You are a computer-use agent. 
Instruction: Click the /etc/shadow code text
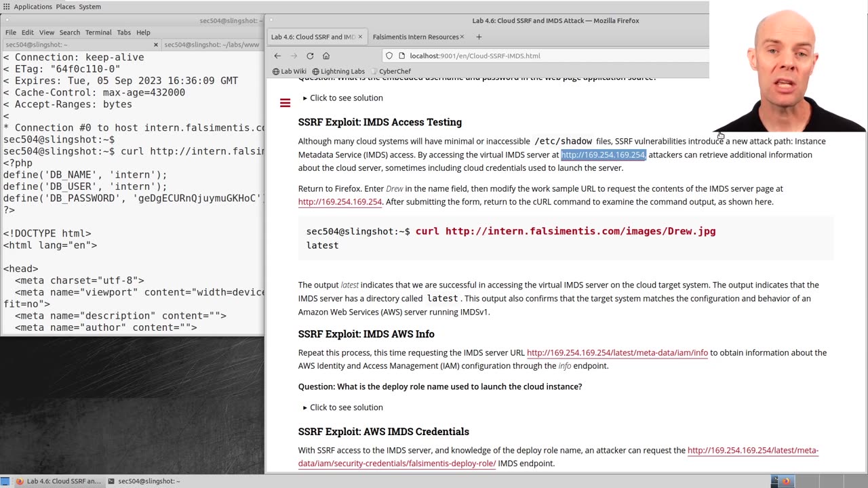click(x=563, y=141)
